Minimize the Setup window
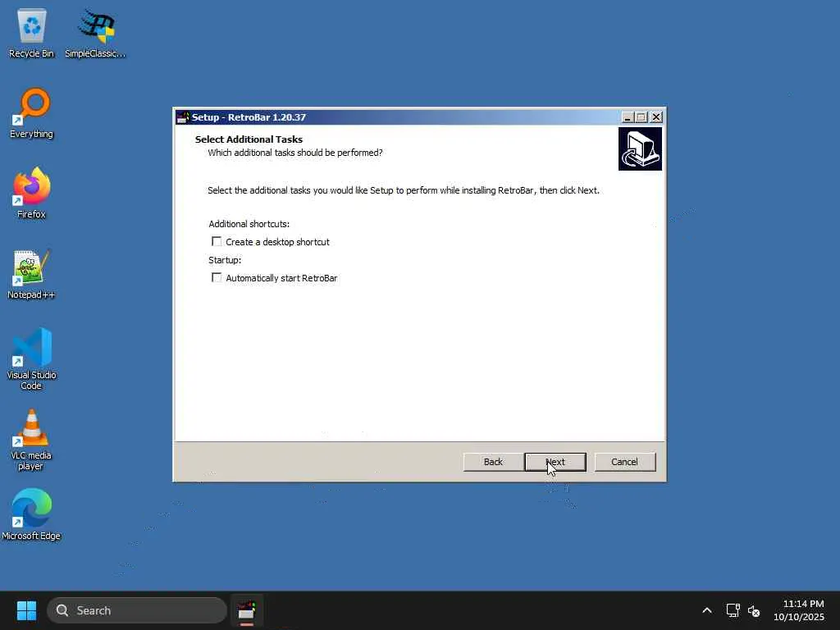This screenshot has width=840, height=630. (628, 117)
